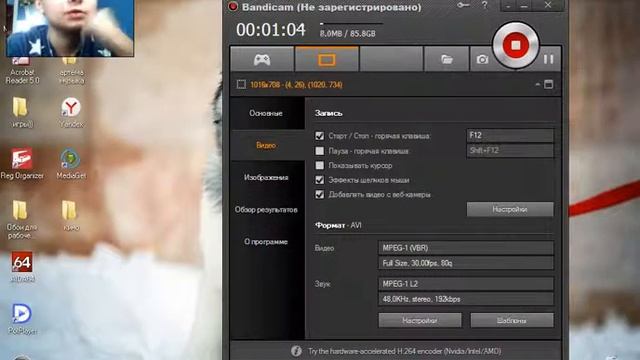The image size is (640, 360).
Task: Click the 48.0KHz, stereo, 192kbps field
Action: tap(466, 299)
